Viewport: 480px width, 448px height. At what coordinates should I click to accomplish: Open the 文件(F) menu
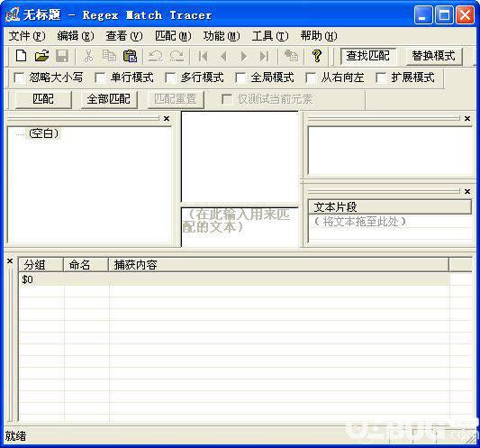pyautogui.click(x=27, y=36)
